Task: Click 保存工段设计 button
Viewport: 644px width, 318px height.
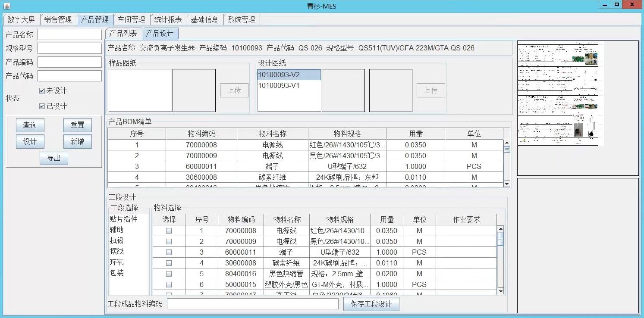Action: (371, 304)
